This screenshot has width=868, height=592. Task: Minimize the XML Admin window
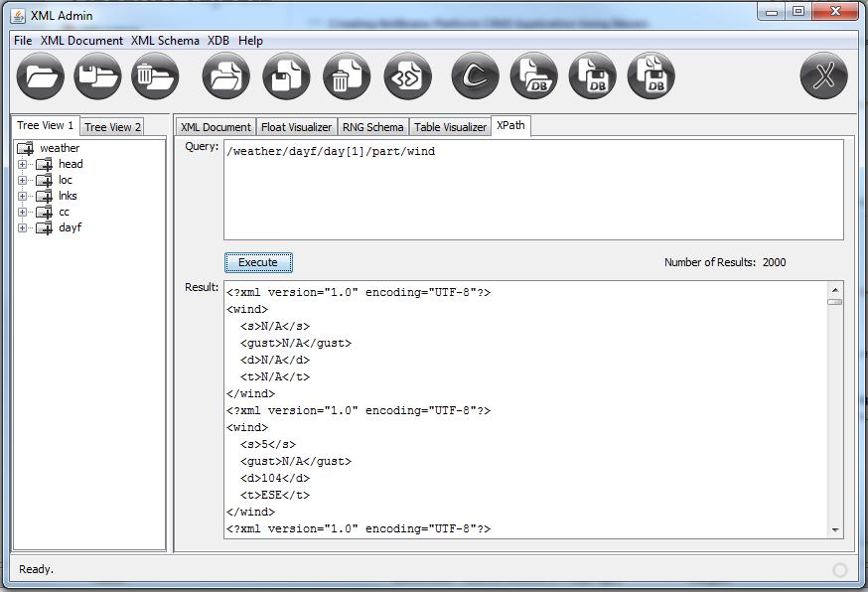point(772,11)
